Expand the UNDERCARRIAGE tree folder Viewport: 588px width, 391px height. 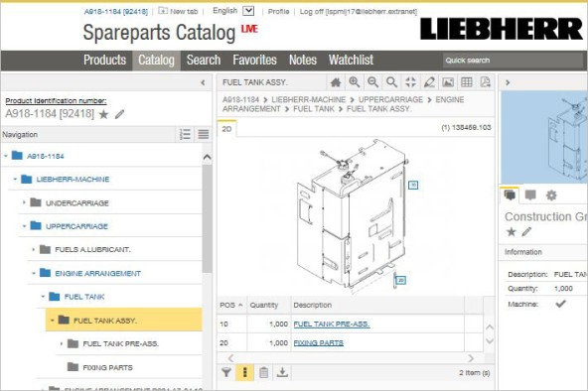click(x=24, y=202)
